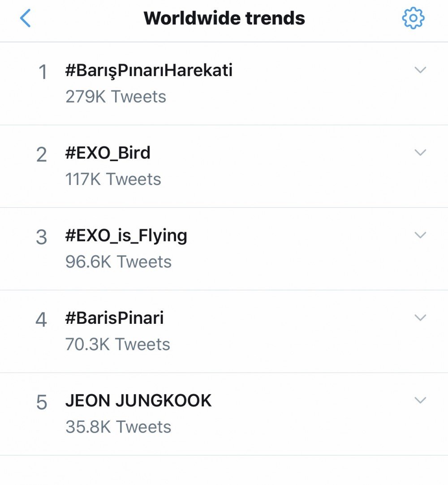The image size is (448, 485).
Task: View JEON JUNGKOOK trending topic
Action: 138,400
